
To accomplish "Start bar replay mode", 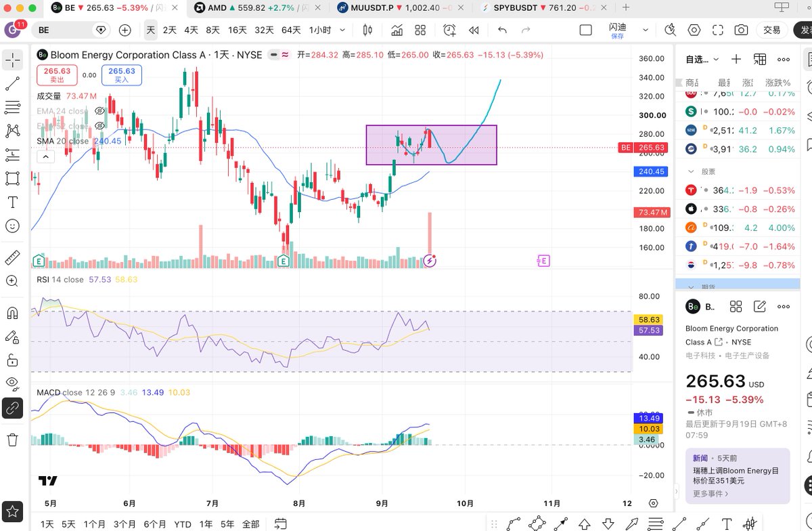I will coord(474,30).
